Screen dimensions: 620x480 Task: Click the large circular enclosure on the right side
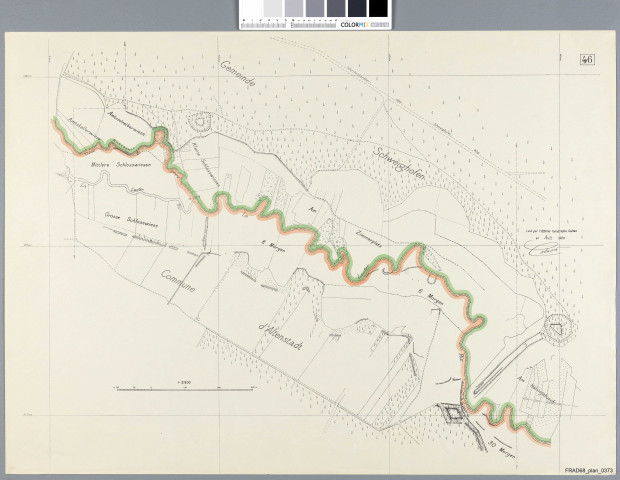point(555,328)
